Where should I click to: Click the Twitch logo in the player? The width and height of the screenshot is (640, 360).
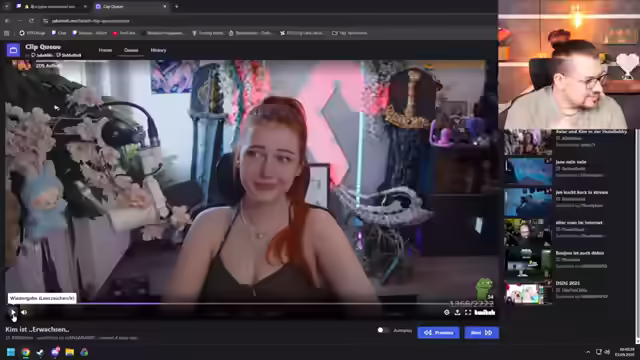tap(484, 312)
